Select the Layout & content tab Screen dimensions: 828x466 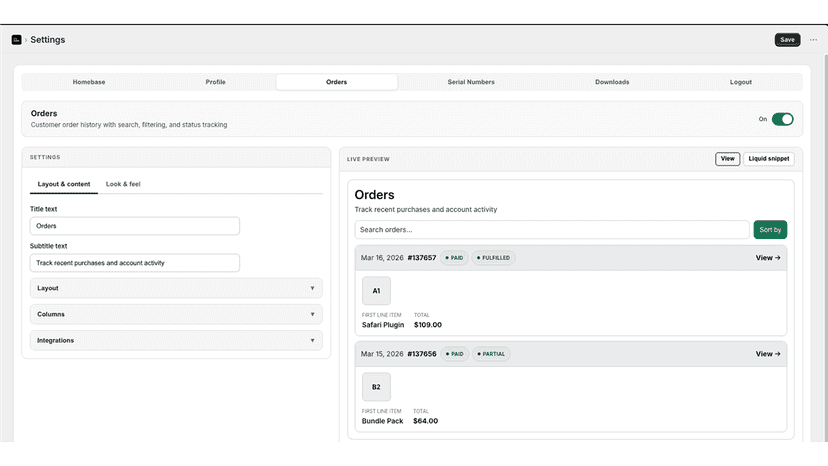[x=64, y=184]
